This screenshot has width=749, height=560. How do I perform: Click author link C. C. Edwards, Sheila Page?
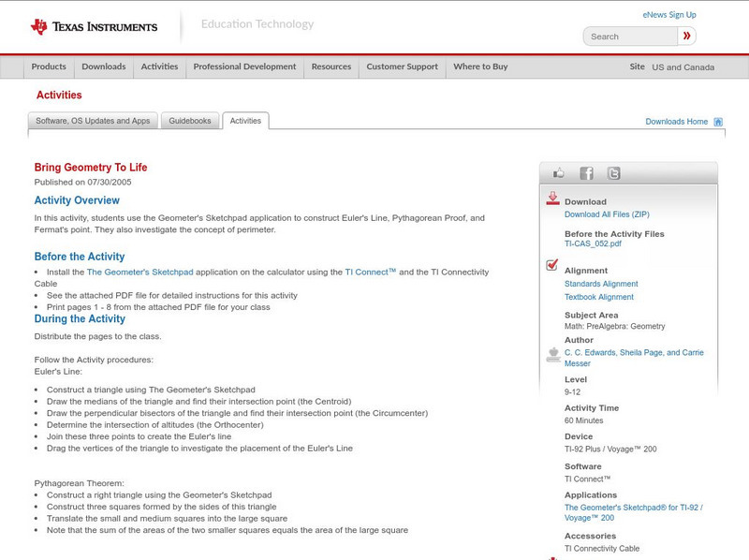coord(634,358)
